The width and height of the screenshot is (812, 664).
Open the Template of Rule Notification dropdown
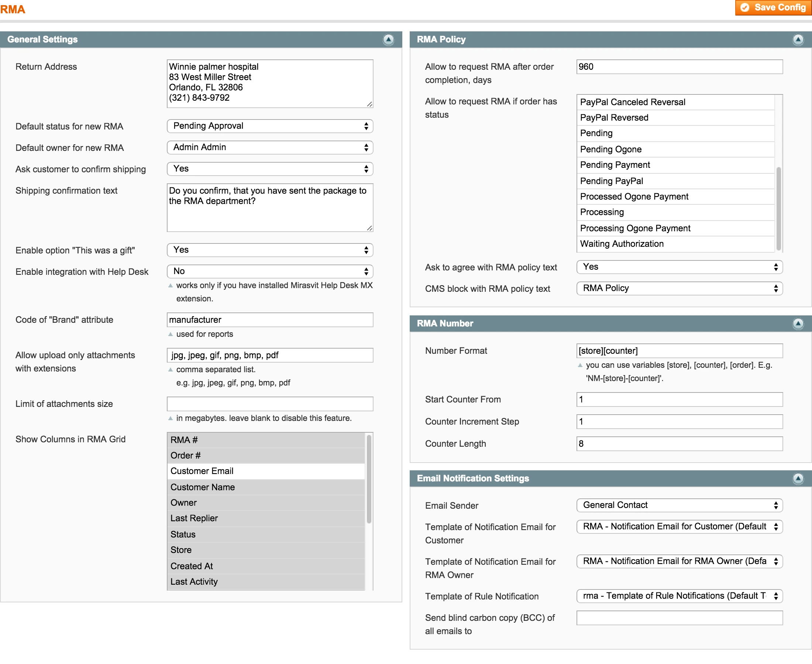(678, 595)
